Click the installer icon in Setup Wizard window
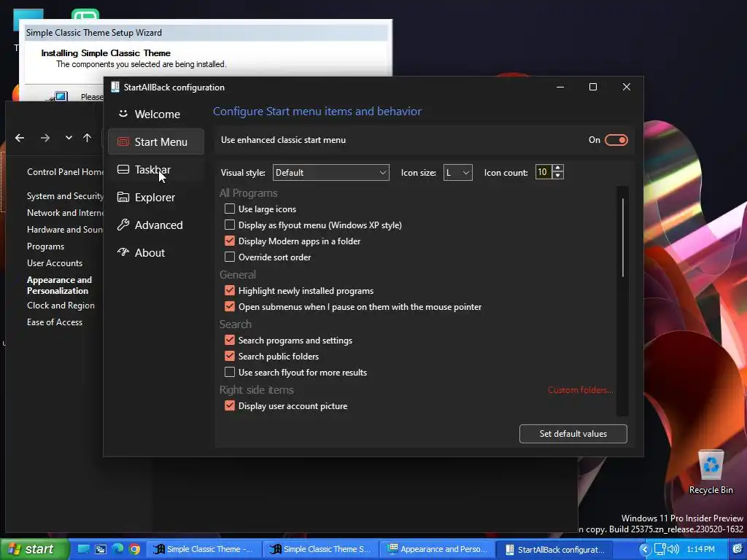Image resolution: width=747 pixels, height=560 pixels. (58, 96)
